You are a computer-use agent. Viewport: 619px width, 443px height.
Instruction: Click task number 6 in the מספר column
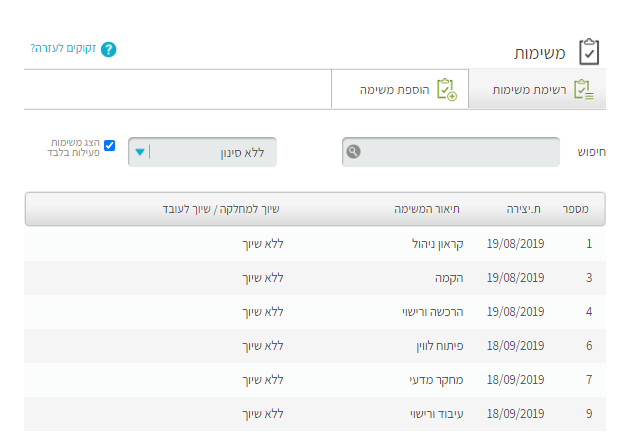[x=589, y=346]
